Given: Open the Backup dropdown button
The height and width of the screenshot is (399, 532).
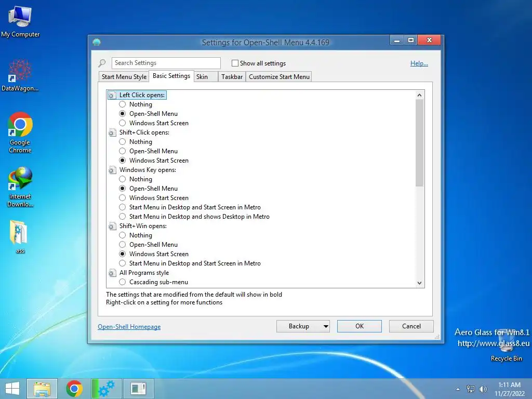Looking at the screenshot, I should [303, 326].
